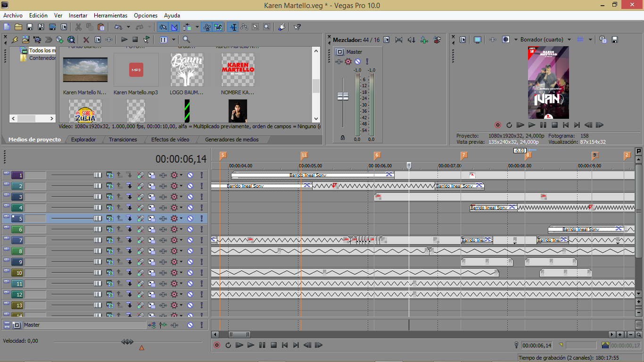Viewport: 644px width, 362px height.
Task: Toggle Split Screen View in the preview
Action: coord(506,40)
